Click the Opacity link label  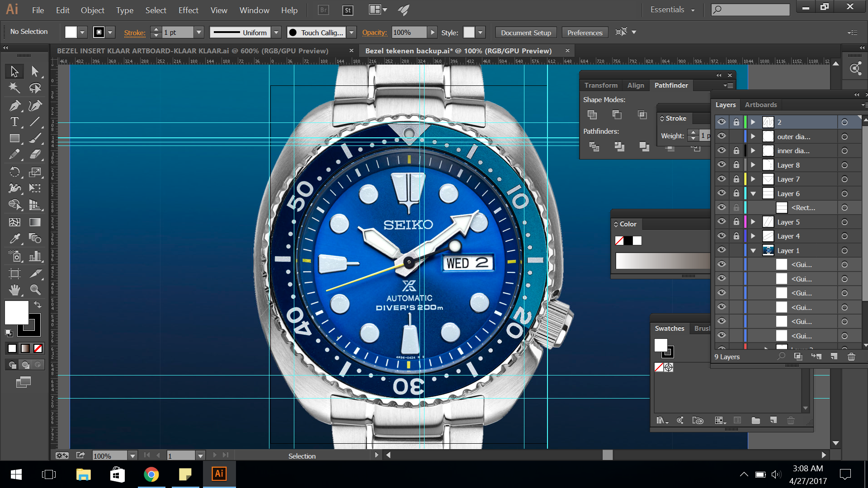pyautogui.click(x=374, y=33)
